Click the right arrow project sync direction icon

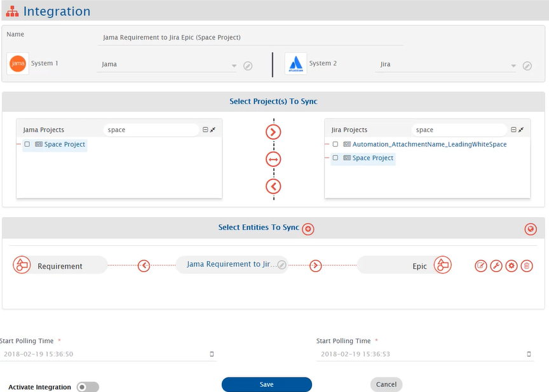click(274, 132)
